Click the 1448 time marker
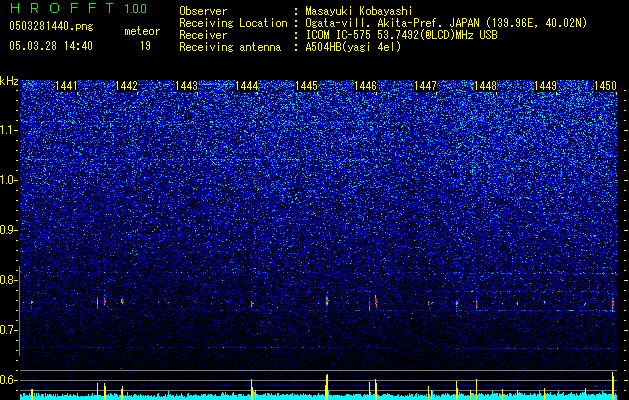The height and width of the screenshot is (400, 629). pyautogui.click(x=485, y=86)
